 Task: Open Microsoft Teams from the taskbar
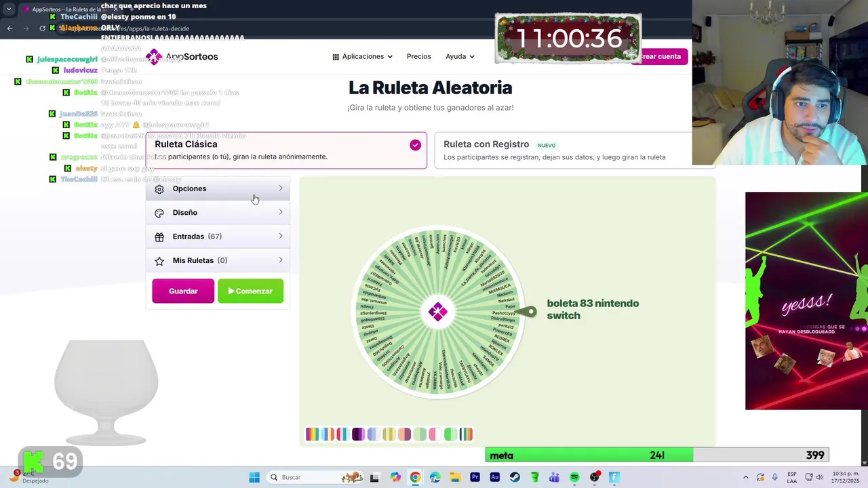554,477
